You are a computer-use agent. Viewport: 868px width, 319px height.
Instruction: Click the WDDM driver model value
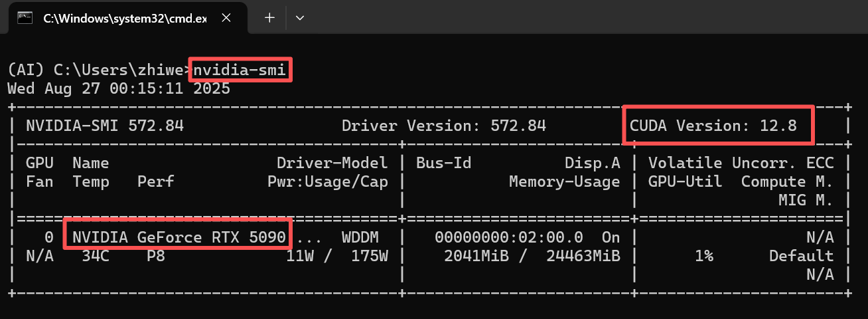tap(360, 237)
